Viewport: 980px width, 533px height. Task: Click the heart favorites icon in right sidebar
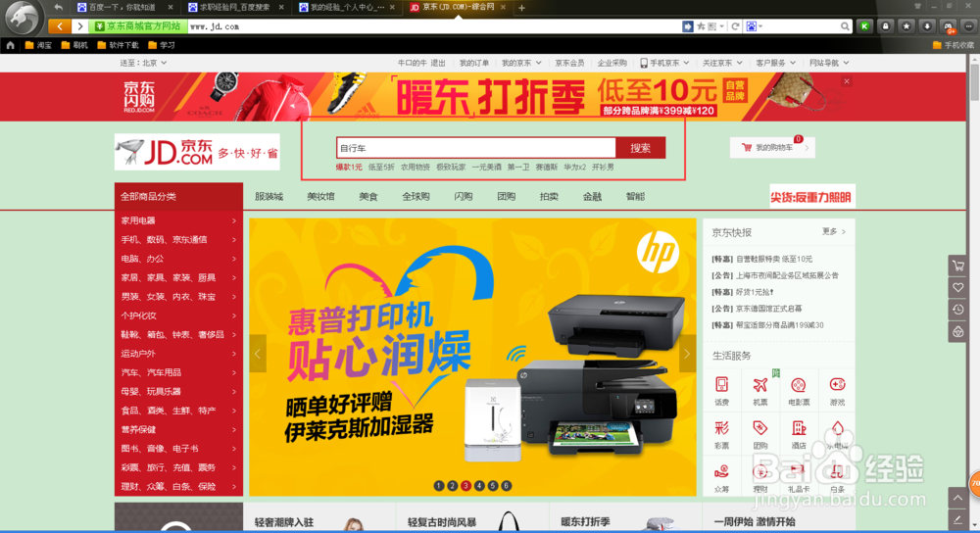coord(958,287)
